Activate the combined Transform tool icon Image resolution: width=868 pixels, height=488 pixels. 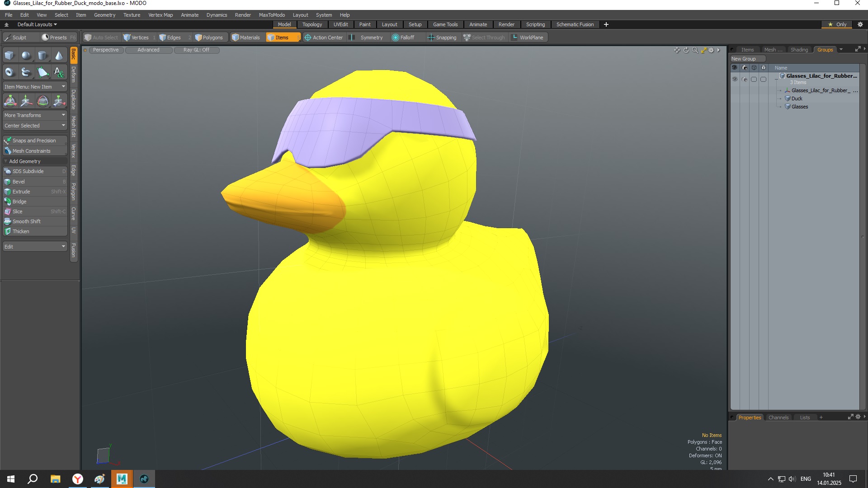(x=10, y=101)
